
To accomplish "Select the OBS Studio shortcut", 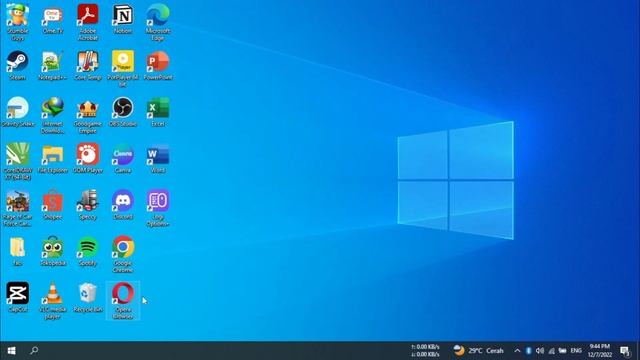I will tap(123, 112).
